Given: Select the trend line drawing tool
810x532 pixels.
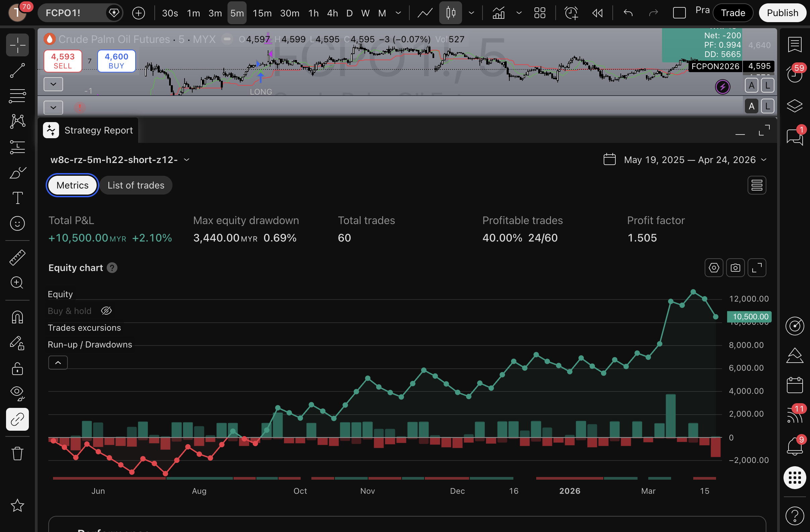Looking at the screenshot, I should (x=17, y=70).
